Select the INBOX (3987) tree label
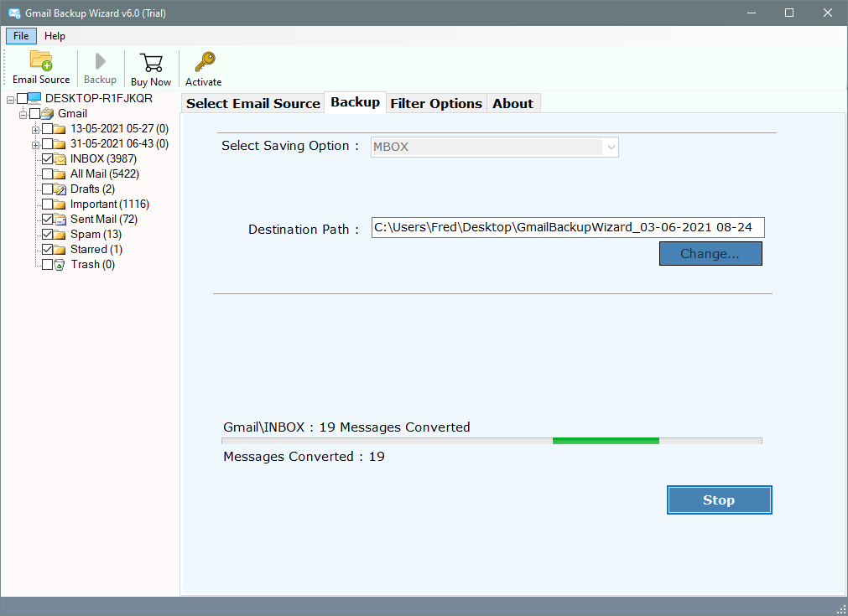This screenshot has height=616, width=848. click(103, 159)
